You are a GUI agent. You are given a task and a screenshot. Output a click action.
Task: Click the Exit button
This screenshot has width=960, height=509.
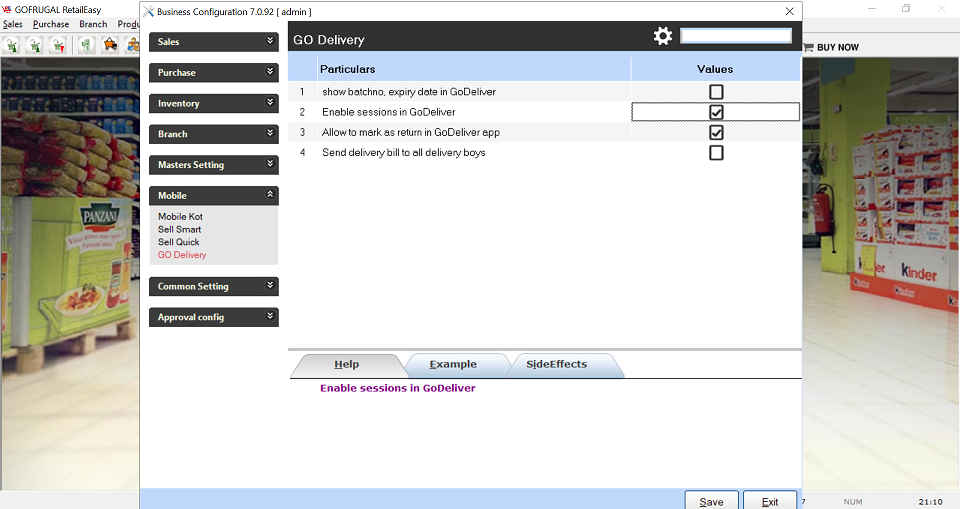tap(769, 501)
